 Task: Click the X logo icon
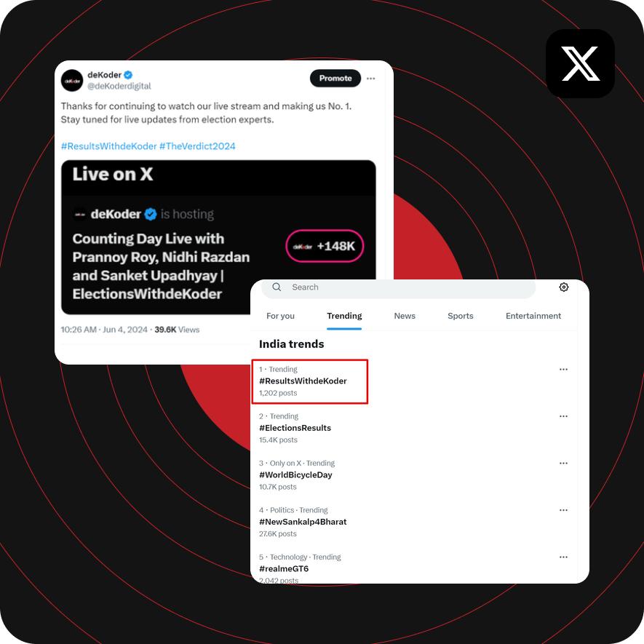click(x=580, y=63)
